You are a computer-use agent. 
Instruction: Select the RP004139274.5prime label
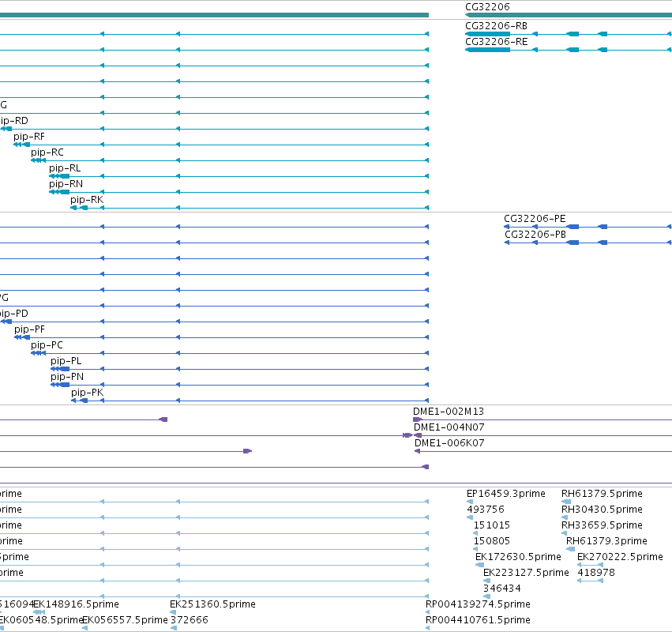click(x=478, y=604)
